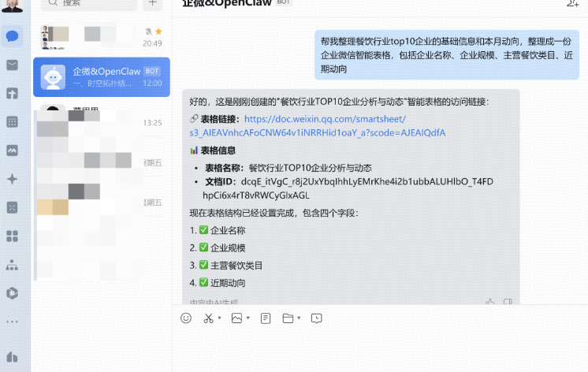Expand the image icon dropdown arrow
Screen dimensions: 588x372
tap(247, 318)
